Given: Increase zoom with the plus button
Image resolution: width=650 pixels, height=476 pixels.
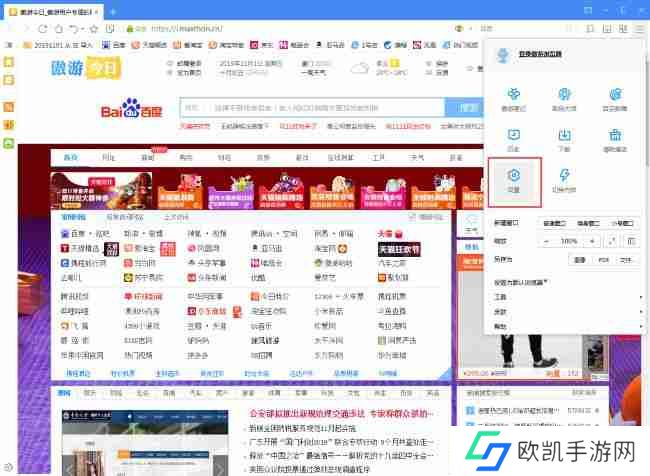Looking at the screenshot, I should (592, 241).
